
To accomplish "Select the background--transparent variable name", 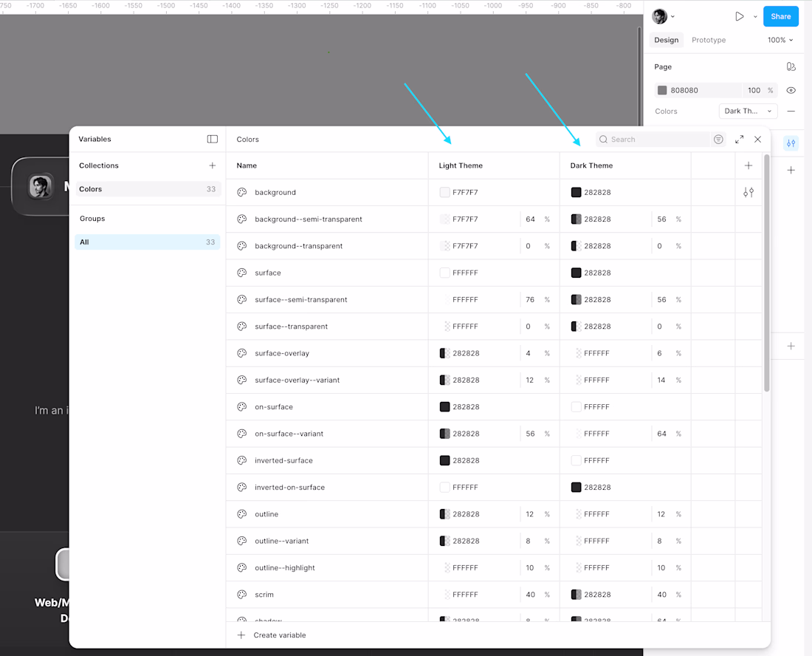I will 298,245.
